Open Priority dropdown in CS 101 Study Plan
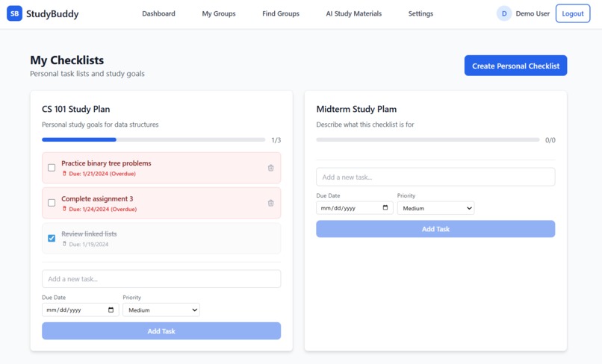Screen dimensions: 602x364 click(161, 310)
